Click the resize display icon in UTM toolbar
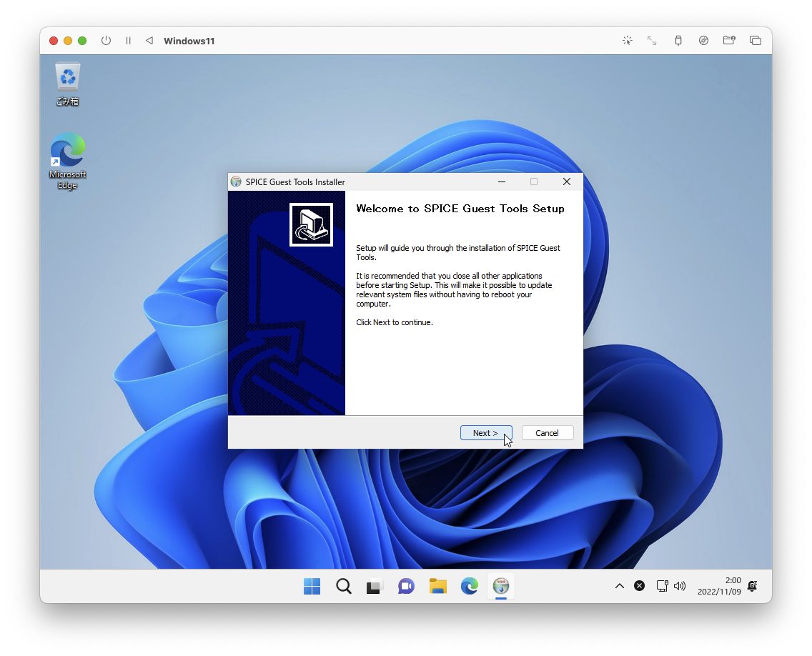The height and width of the screenshot is (656, 812). point(652,41)
